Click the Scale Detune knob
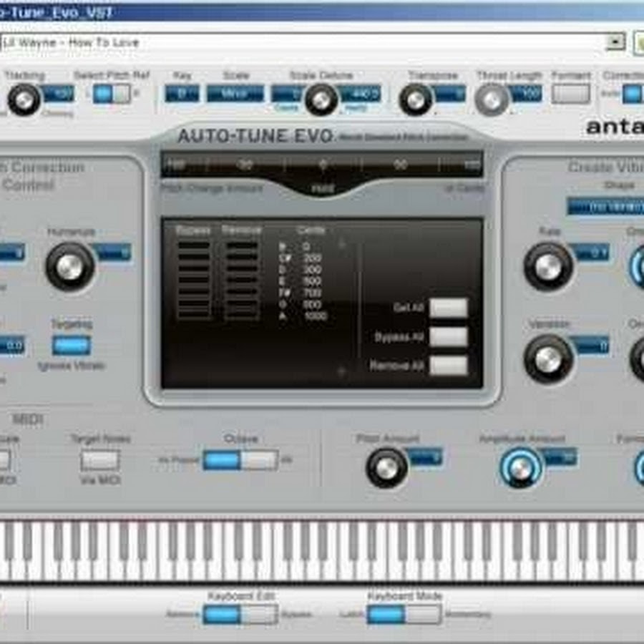The height and width of the screenshot is (644, 644). tap(321, 99)
